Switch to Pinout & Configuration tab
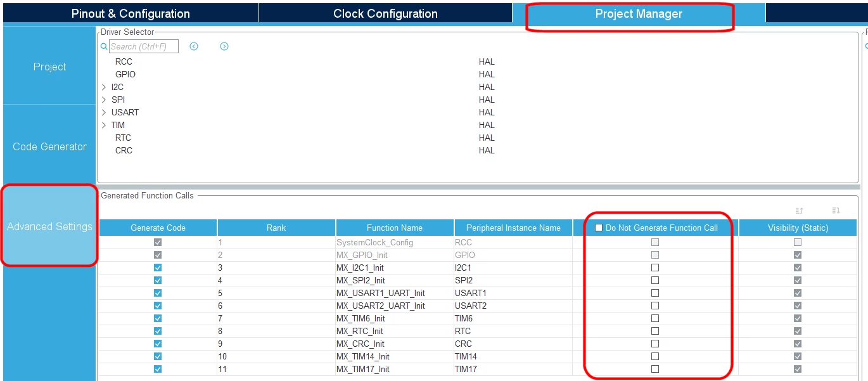Screen dimensions: 868x381 coord(131,13)
